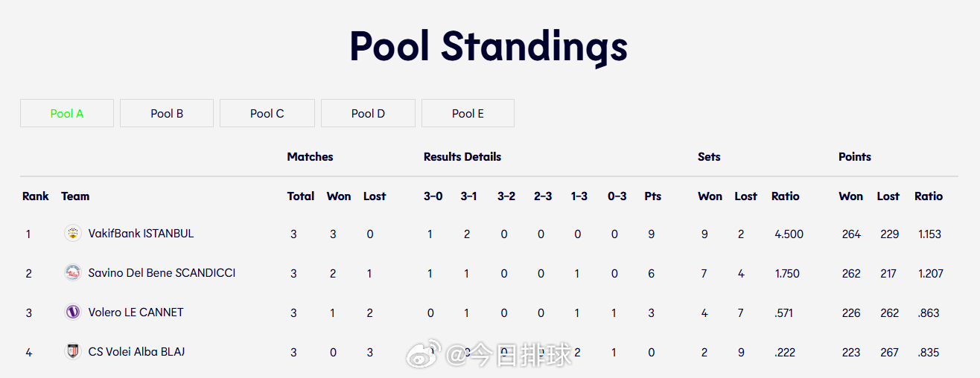This screenshot has width=980, height=378.
Task: Click the Team column header
Action: click(x=75, y=196)
